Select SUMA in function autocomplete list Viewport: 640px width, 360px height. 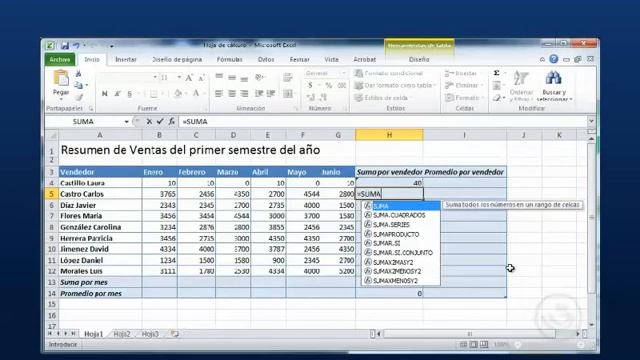[401, 206]
